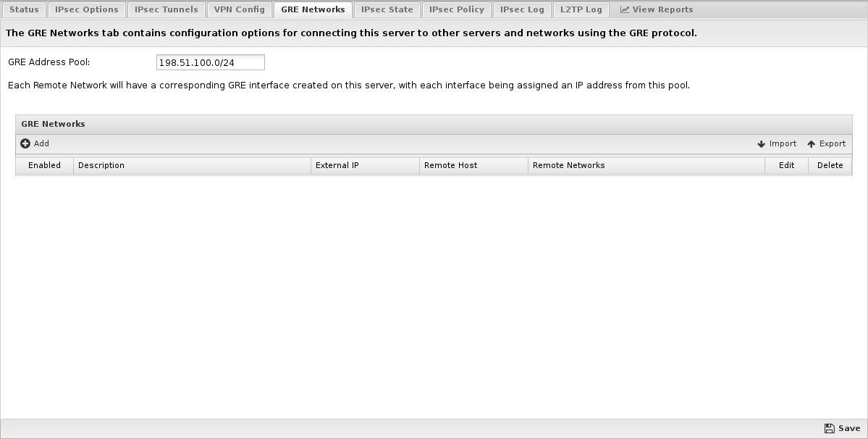The width and height of the screenshot is (868, 439).
Task: Select the IPsec State tab
Action: pyautogui.click(x=387, y=10)
